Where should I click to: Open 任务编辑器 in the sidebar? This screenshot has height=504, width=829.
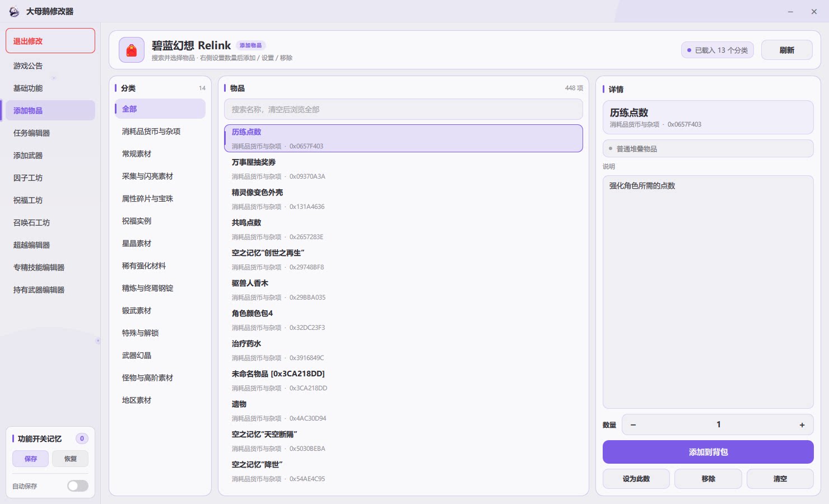pyautogui.click(x=50, y=133)
